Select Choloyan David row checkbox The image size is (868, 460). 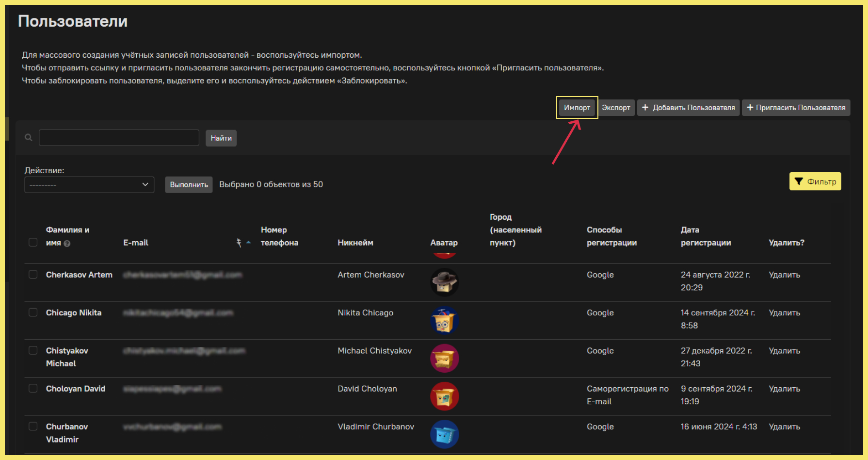33,388
